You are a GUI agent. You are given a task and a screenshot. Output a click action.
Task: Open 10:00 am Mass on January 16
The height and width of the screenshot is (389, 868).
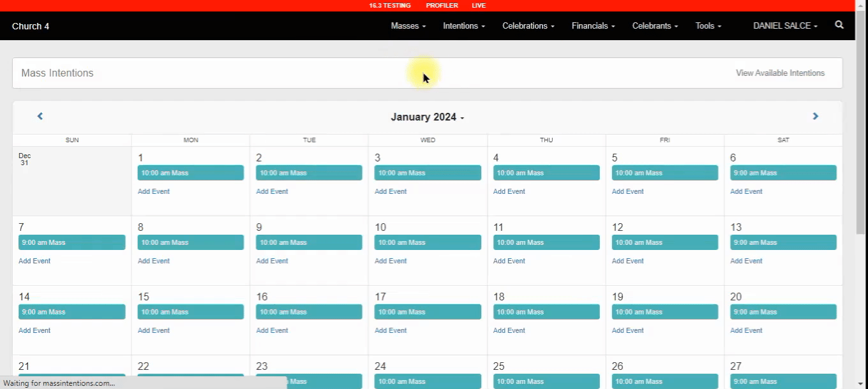click(x=309, y=312)
